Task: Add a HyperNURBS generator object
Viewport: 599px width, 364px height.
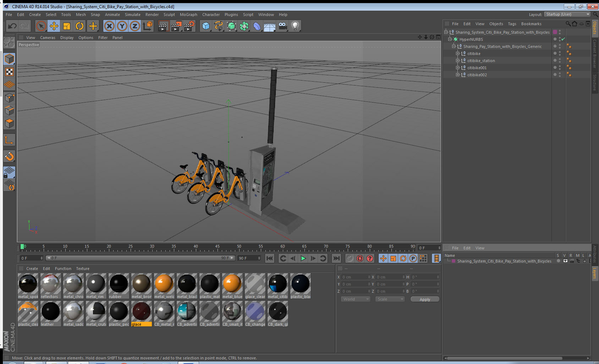Action: pos(231,26)
